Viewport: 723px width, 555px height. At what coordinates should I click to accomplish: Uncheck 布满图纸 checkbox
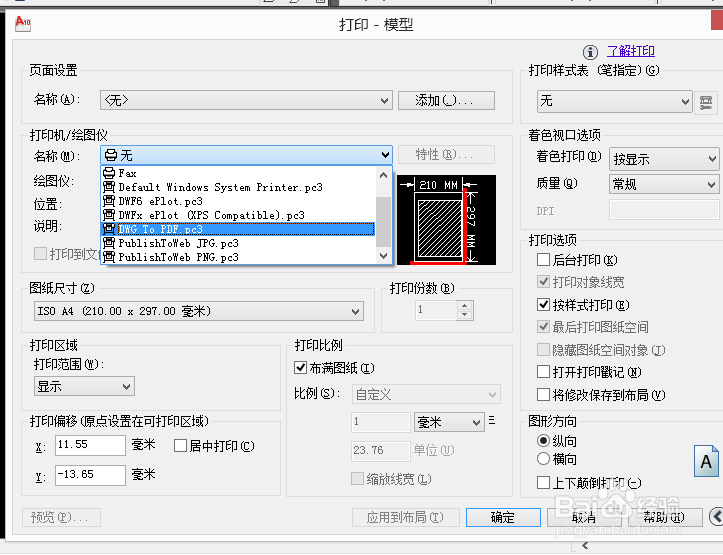pyautogui.click(x=301, y=368)
